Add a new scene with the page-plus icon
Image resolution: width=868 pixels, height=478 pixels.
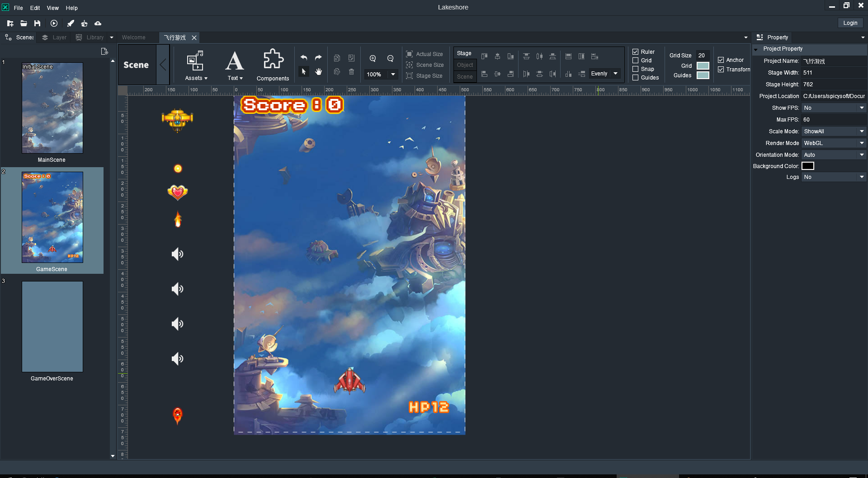(104, 51)
